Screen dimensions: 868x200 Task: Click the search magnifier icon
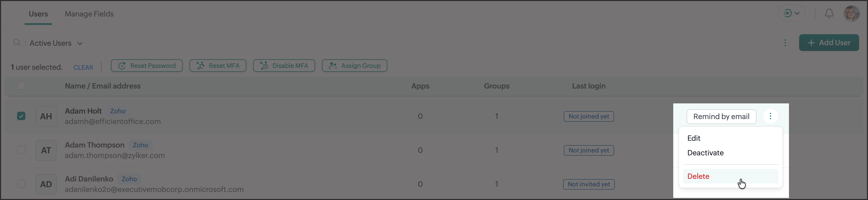click(17, 43)
